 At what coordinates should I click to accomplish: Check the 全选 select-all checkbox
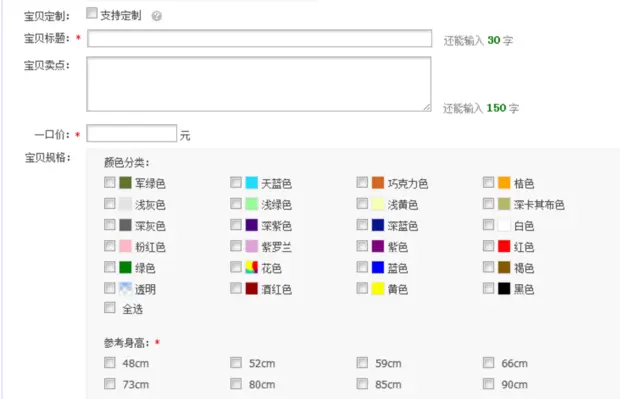pos(110,308)
